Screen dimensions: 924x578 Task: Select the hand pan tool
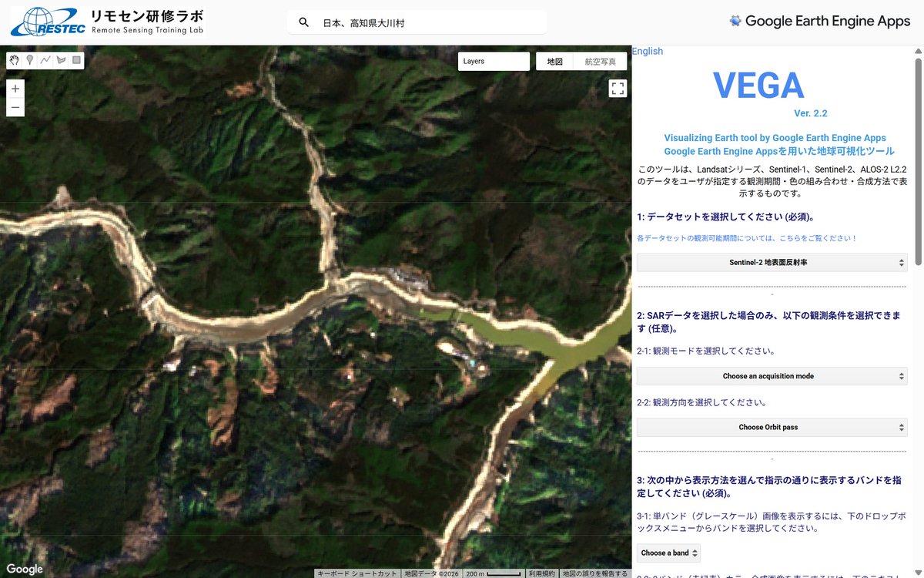14,60
